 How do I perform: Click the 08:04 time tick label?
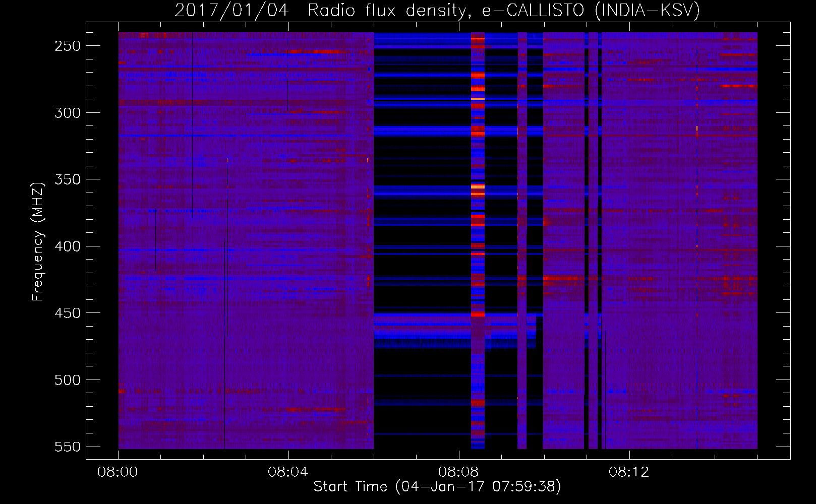(x=288, y=472)
